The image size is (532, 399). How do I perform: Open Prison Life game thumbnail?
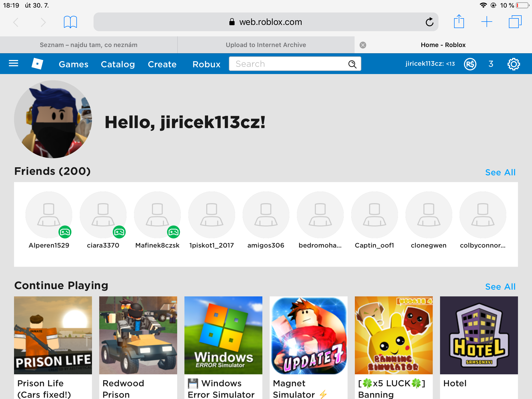tap(53, 335)
